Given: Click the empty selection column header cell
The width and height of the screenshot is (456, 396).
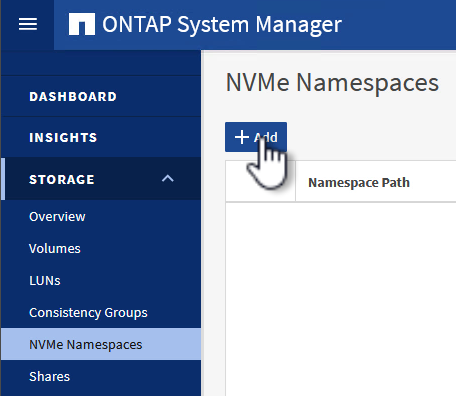Looking at the screenshot, I should [261, 182].
